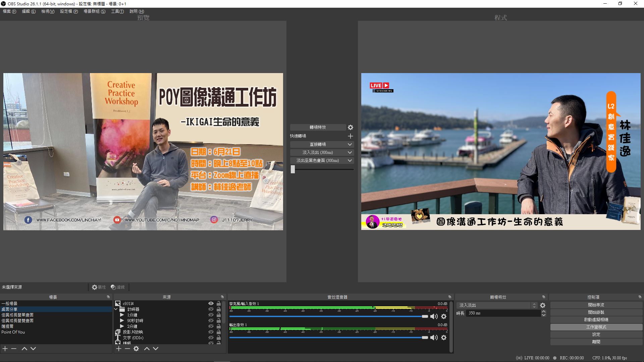Click the 開始串流 button
This screenshot has width=644, height=362.
(596, 305)
